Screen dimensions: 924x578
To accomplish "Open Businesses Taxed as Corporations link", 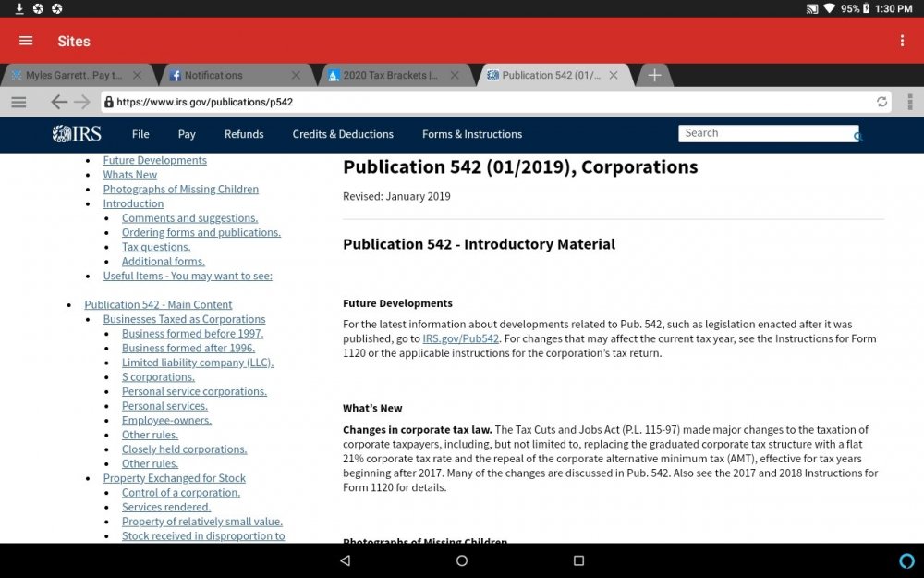I will (184, 319).
